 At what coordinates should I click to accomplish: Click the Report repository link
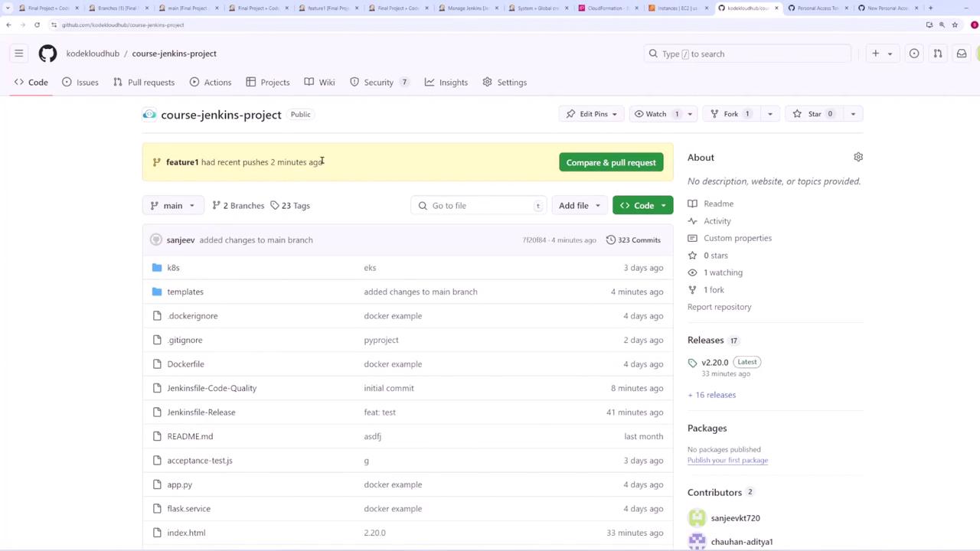[720, 307]
